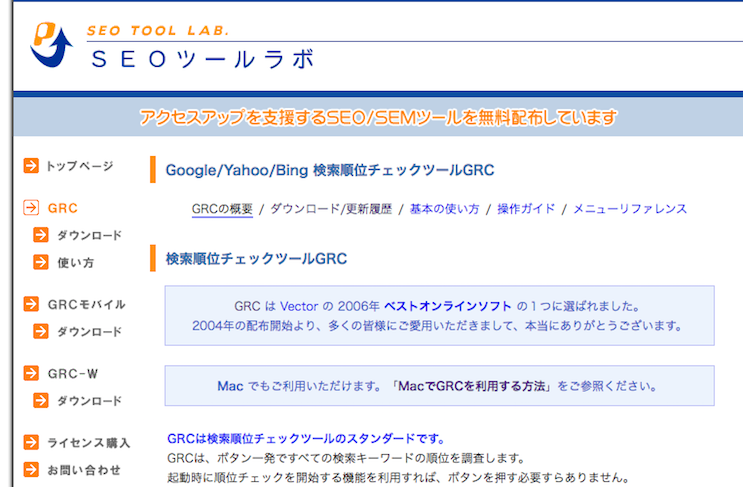Click the arrow icon beside GRC
The width and height of the screenshot is (743, 487).
[x=31, y=207]
